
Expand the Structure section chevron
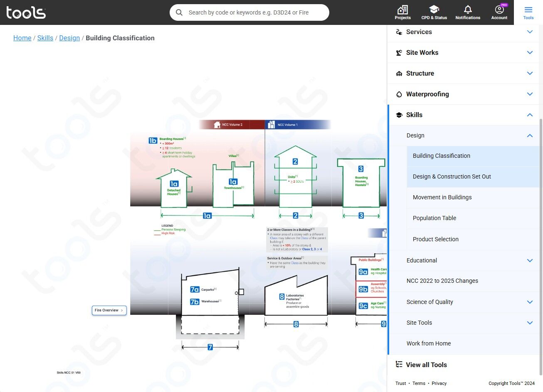pos(530,73)
